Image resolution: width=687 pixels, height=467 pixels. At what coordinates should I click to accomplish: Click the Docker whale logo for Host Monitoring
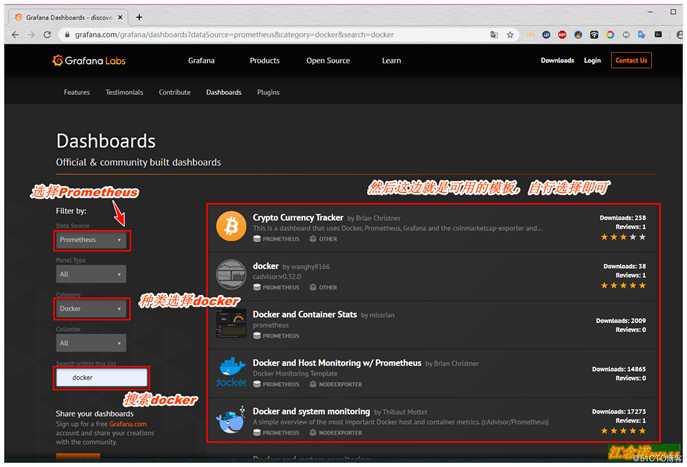pos(231,372)
